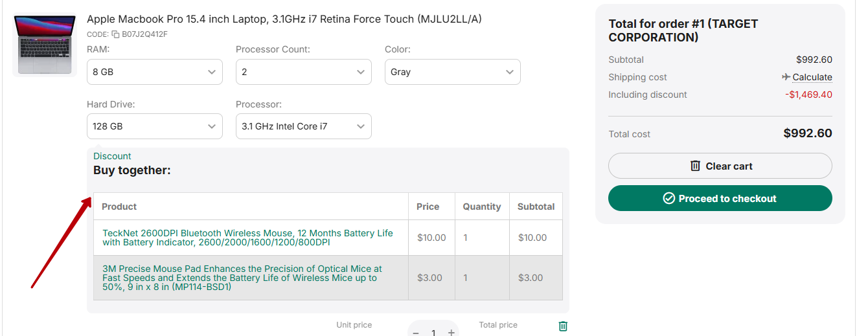The image size is (868, 336).
Task: Expand the Processor Count dropdown
Action: coord(303,72)
